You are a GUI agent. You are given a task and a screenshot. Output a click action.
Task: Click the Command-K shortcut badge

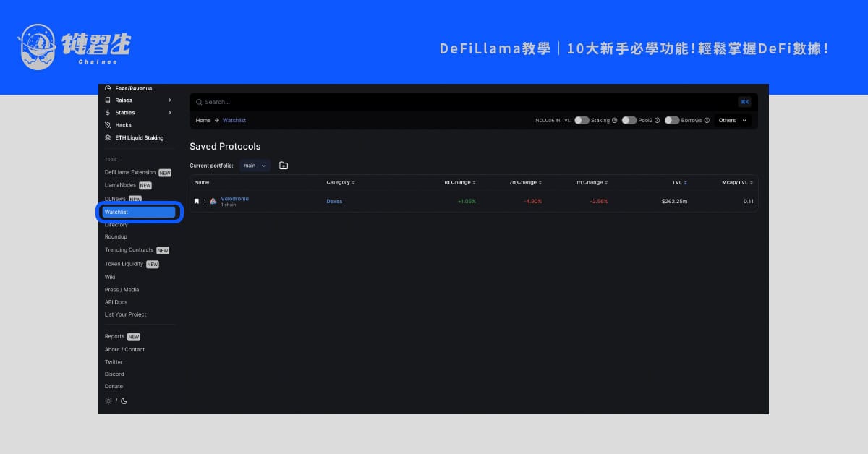[744, 102]
